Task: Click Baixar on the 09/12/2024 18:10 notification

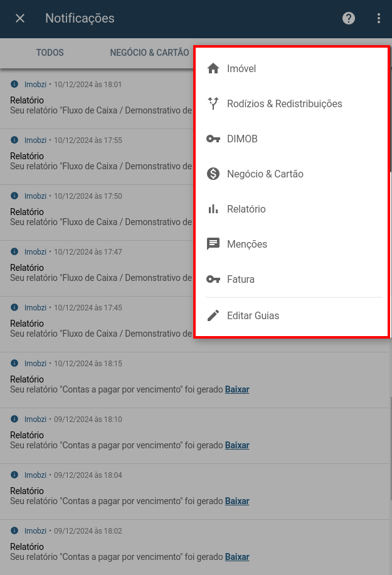Action: 237,445
